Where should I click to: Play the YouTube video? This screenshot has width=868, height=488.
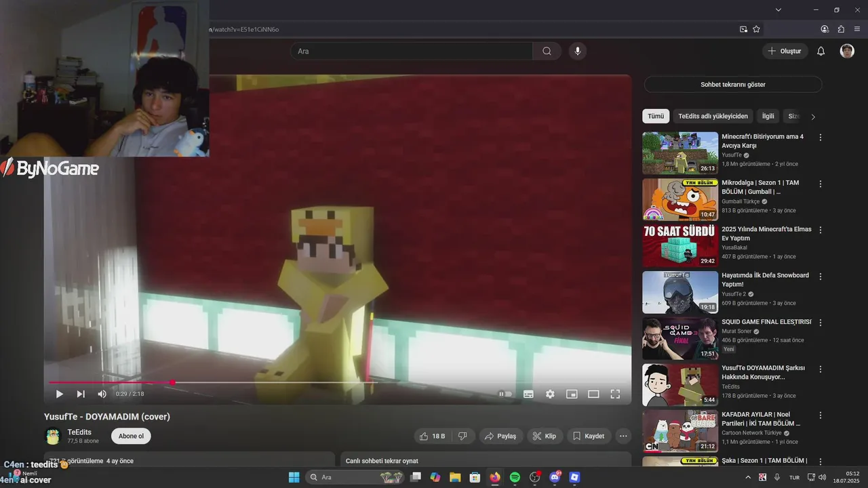[60, 394]
